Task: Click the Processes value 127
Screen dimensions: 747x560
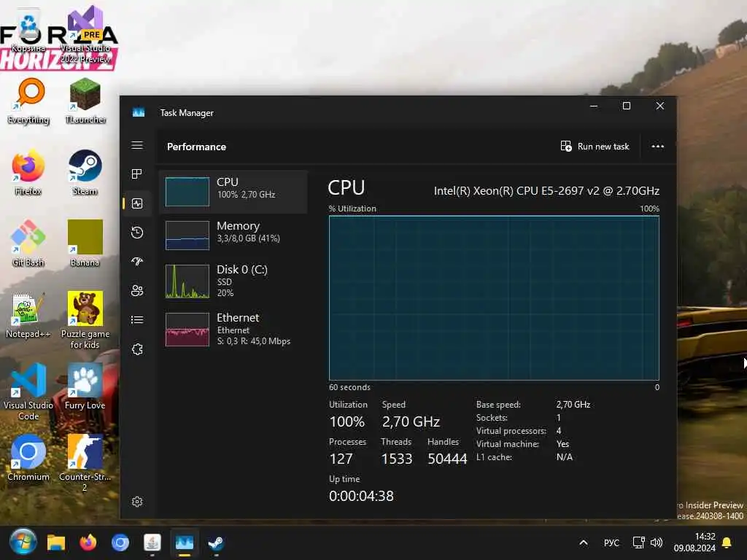Action: coord(341,459)
